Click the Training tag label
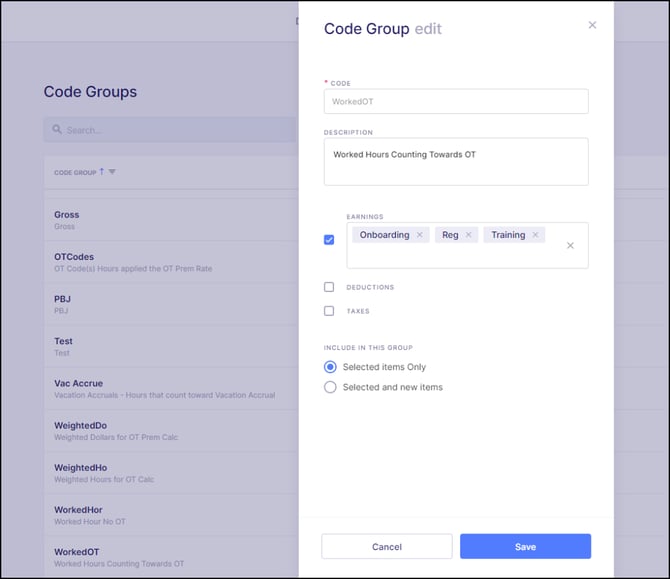The width and height of the screenshot is (670, 579). (508, 235)
